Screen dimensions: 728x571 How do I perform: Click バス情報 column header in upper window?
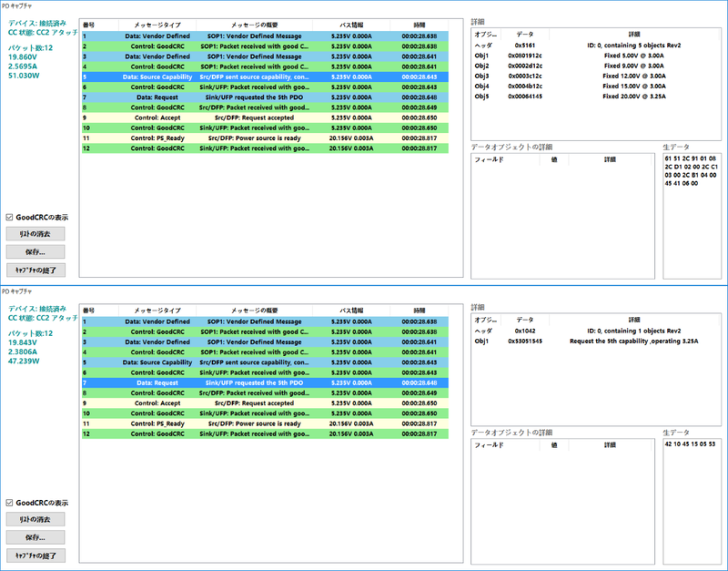coord(351,25)
